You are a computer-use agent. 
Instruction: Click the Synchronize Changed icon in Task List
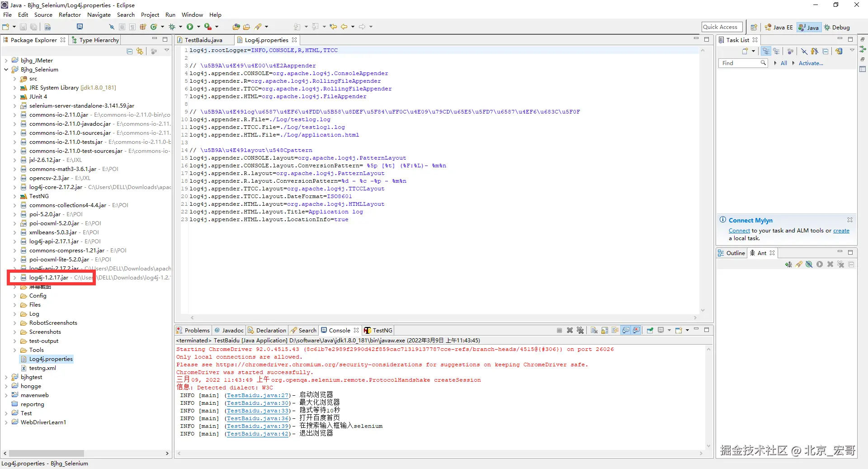[839, 51]
